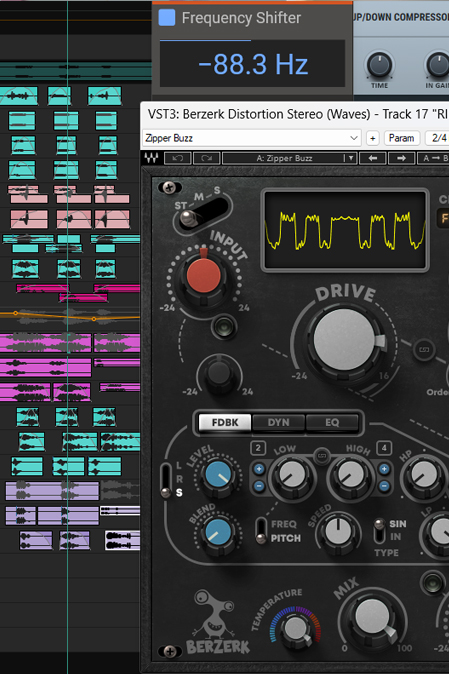Flip the ST / M-S mode switch
The image size is (449, 674).
[201, 213]
